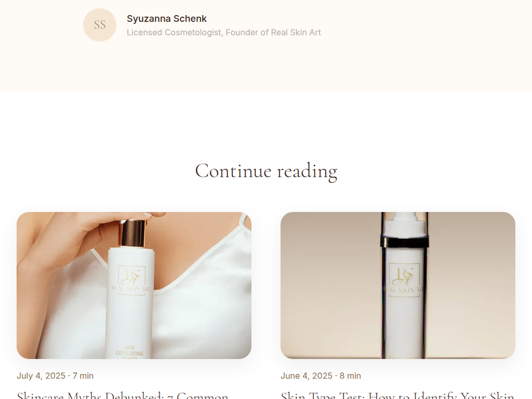The height and width of the screenshot is (399, 532).
Task: Click the Continue reading heading
Action: 266,171
